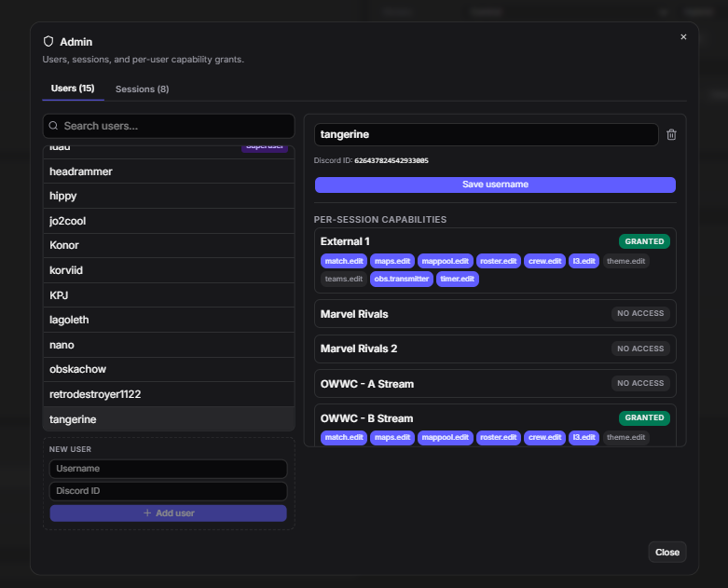Image resolution: width=728 pixels, height=588 pixels.
Task: Click NO ACCESS badge for Marvel Rivals 2
Action: click(640, 349)
